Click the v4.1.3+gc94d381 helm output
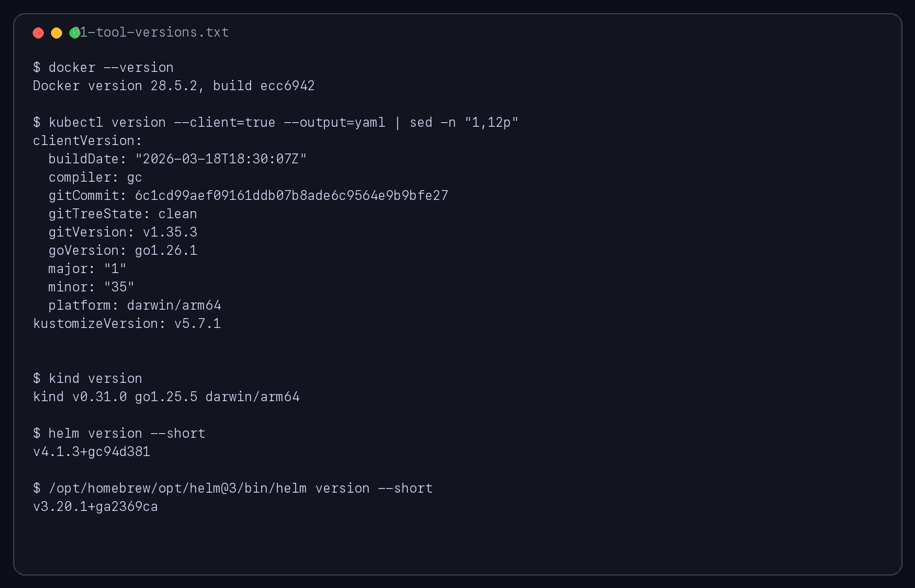The width and height of the screenshot is (915, 588). click(91, 451)
